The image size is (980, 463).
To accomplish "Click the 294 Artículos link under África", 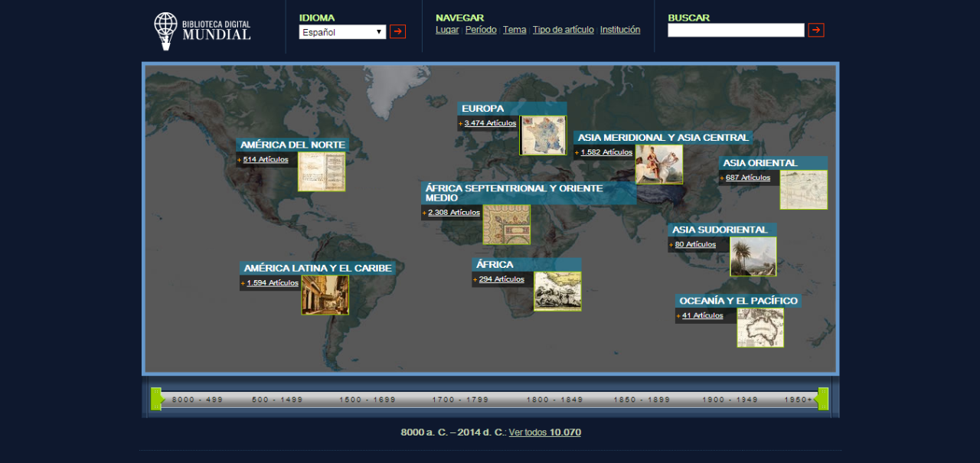I will (501, 279).
